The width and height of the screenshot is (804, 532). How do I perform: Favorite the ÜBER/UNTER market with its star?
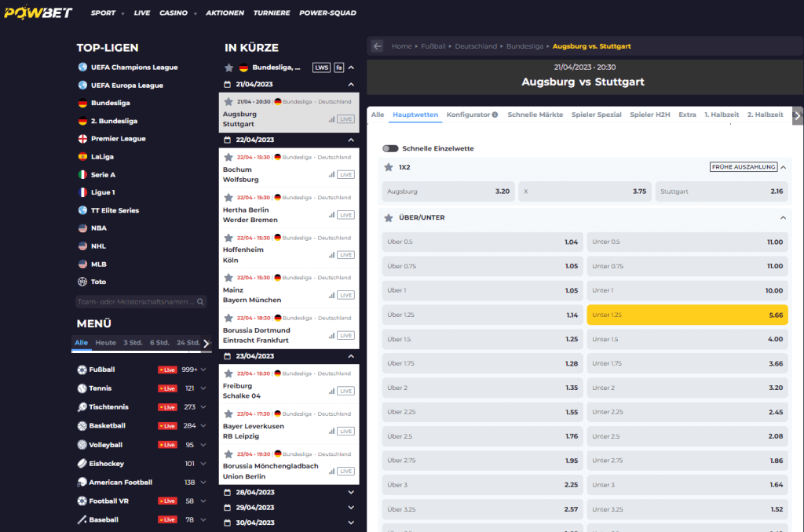389,218
